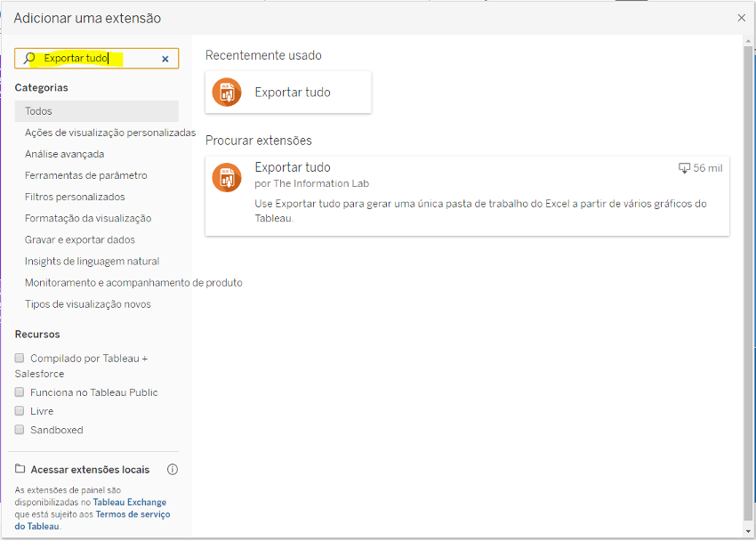Click the vertical scrollbar thumb

coord(748,284)
